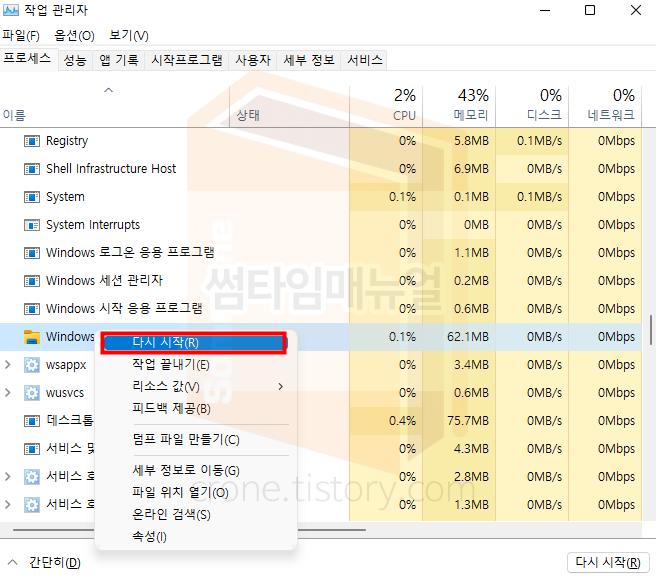
Task: Switch to the 서비스 tab
Action: click(x=365, y=60)
